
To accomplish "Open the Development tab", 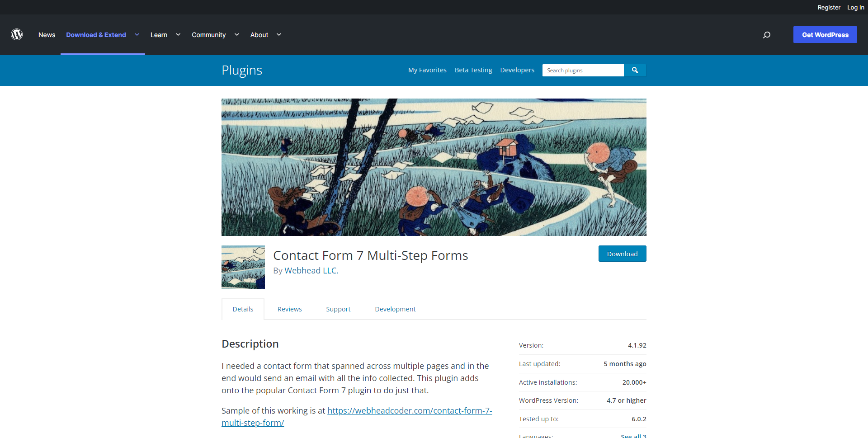I will click(395, 309).
